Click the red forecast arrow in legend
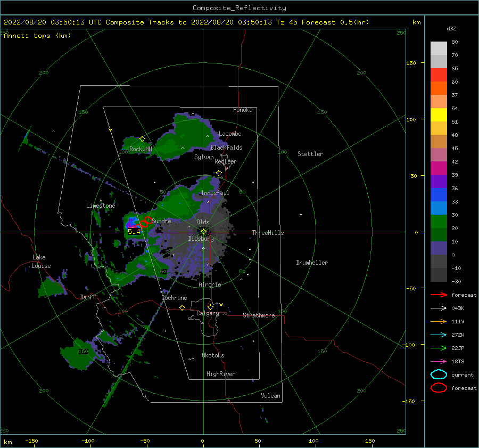Image resolution: width=479 pixels, height=448 pixels. click(x=439, y=295)
